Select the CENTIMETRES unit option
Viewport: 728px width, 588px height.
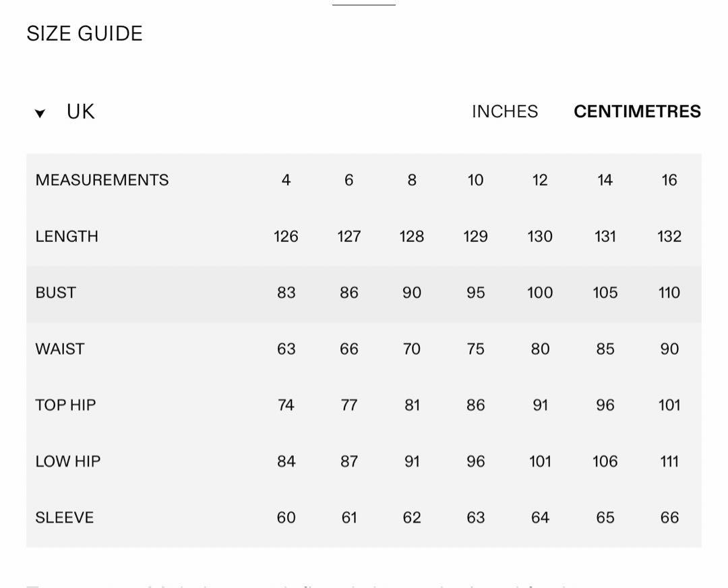[x=637, y=111]
